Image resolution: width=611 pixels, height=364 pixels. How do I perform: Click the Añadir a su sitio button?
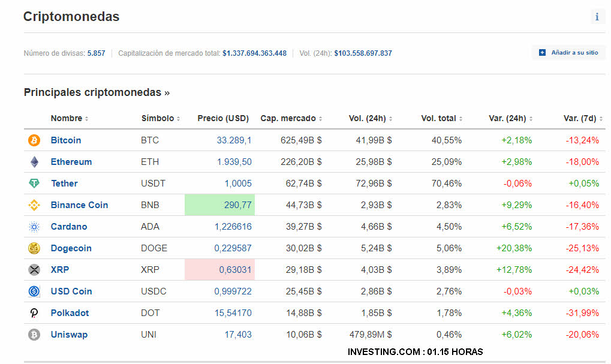569,53
